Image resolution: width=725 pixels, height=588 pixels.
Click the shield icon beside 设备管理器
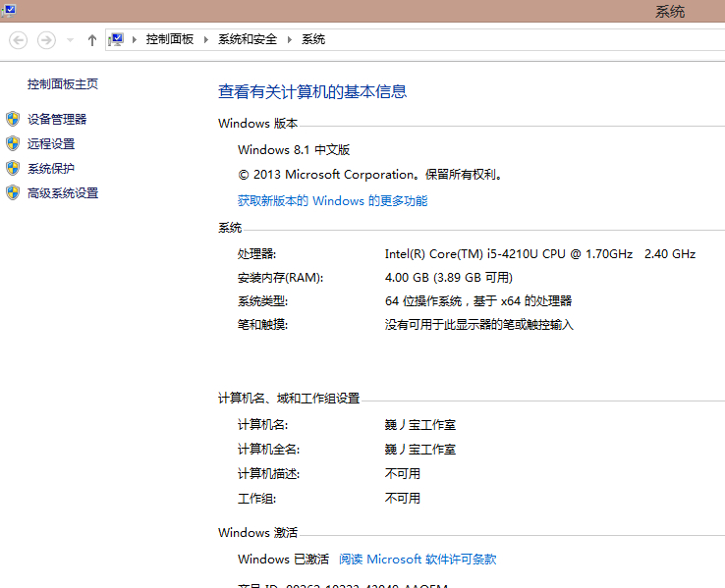pyautogui.click(x=13, y=119)
